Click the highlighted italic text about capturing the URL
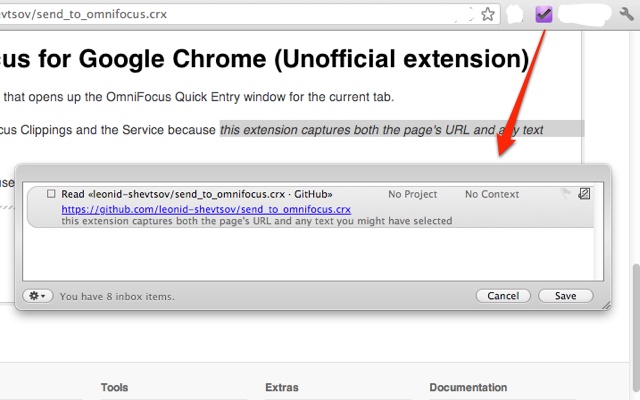 382,130
